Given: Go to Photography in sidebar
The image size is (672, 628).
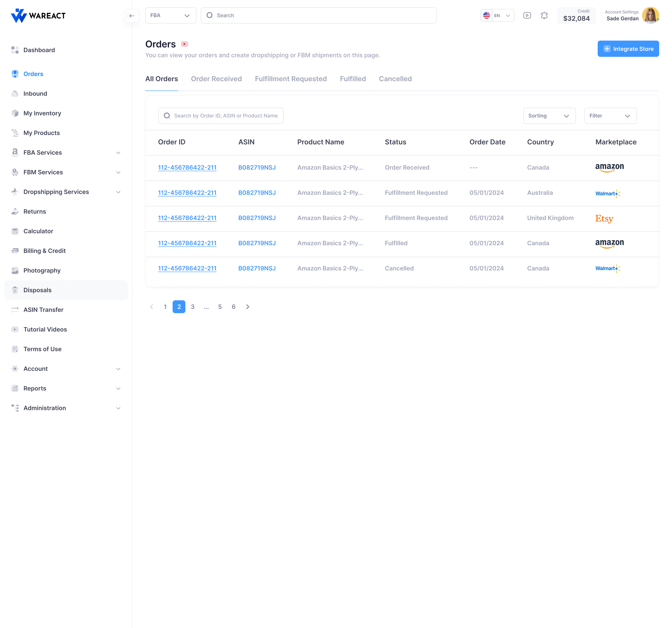Looking at the screenshot, I should click(x=42, y=270).
